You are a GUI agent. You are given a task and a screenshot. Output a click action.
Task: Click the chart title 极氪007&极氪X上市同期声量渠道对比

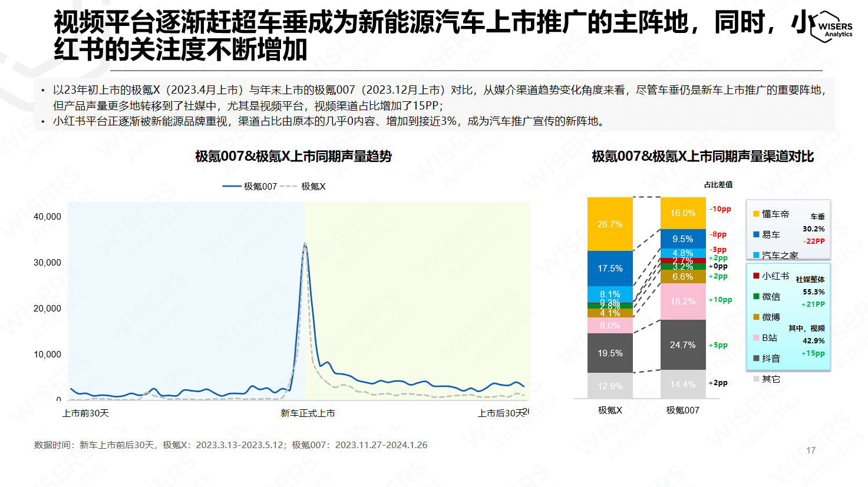702,156
